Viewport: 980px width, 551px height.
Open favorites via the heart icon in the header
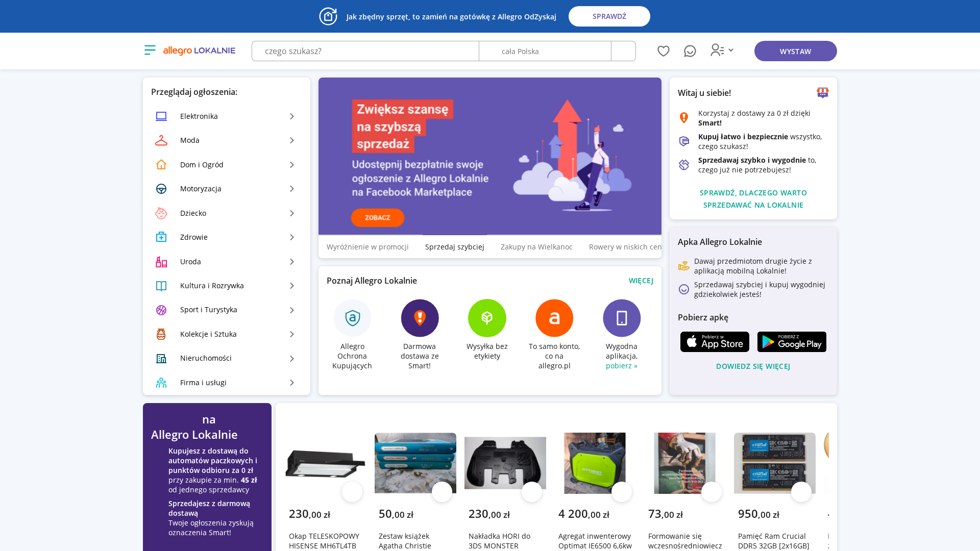click(664, 51)
